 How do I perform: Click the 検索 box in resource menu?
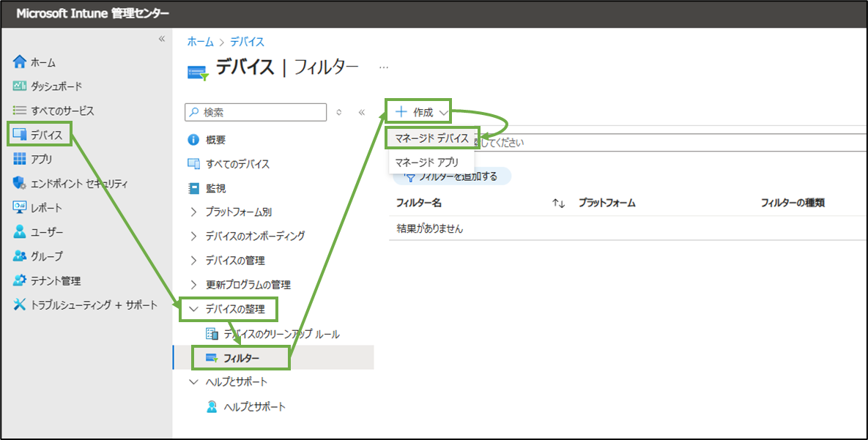(x=256, y=112)
